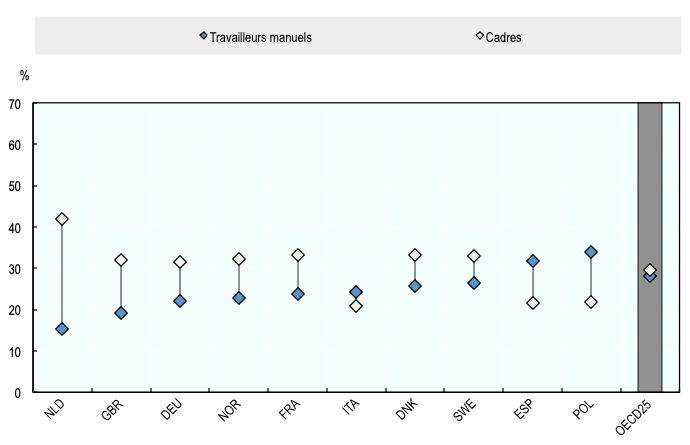Click the 70 value on y-axis
The height and width of the screenshot is (445, 690).
click(x=15, y=103)
